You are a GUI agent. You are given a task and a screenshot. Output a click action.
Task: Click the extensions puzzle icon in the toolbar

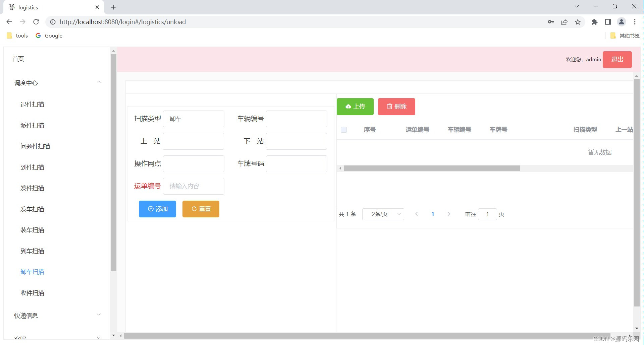(594, 22)
